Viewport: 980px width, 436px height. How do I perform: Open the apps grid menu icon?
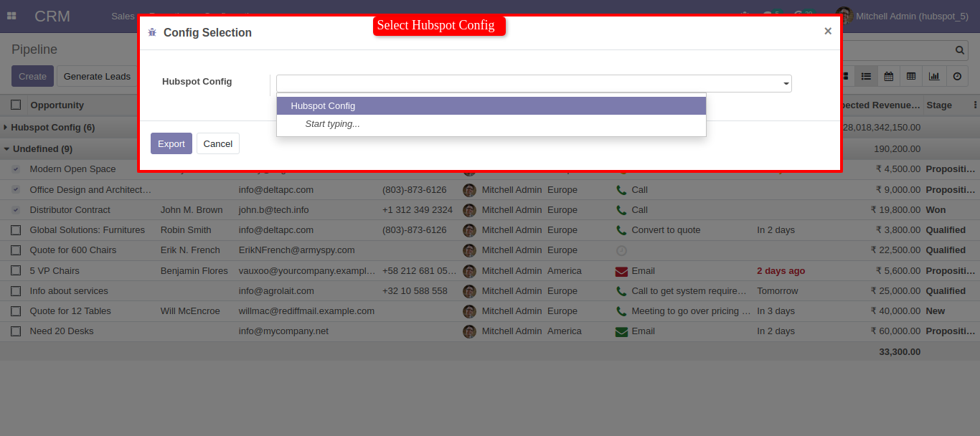(x=11, y=16)
